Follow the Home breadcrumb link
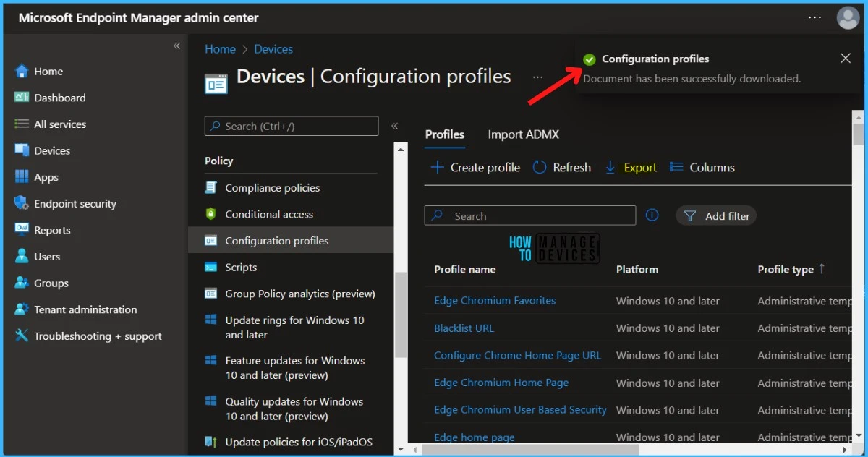 [x=220, y=49]
